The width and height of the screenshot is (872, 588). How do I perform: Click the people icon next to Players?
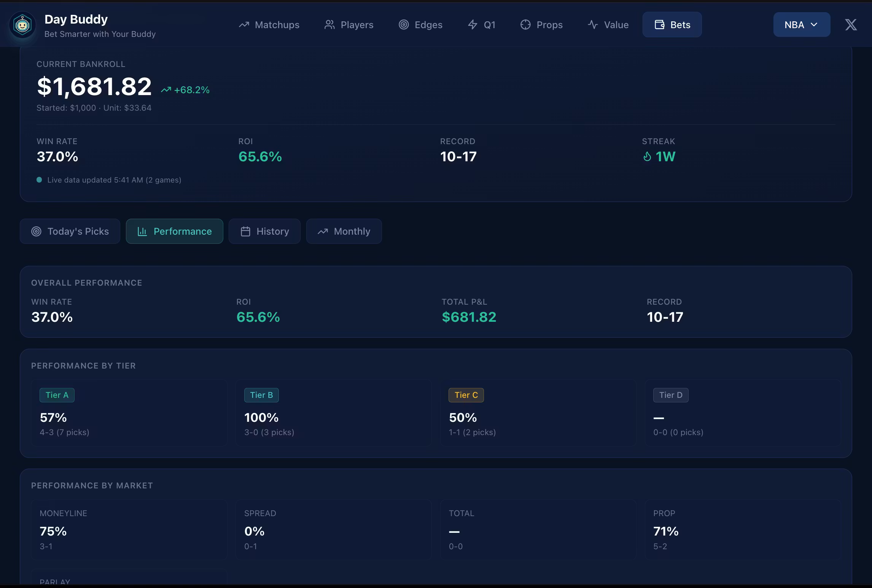[x=329, y=25]
